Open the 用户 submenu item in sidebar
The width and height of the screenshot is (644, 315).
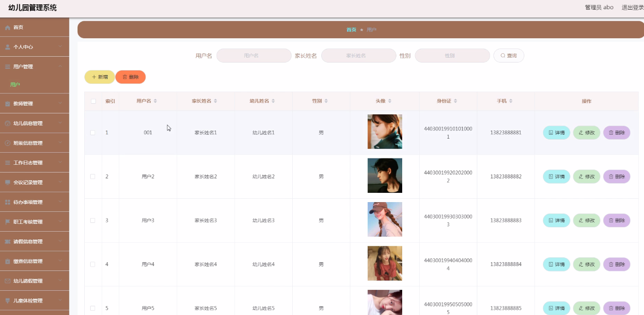click(x=15, y=85)
